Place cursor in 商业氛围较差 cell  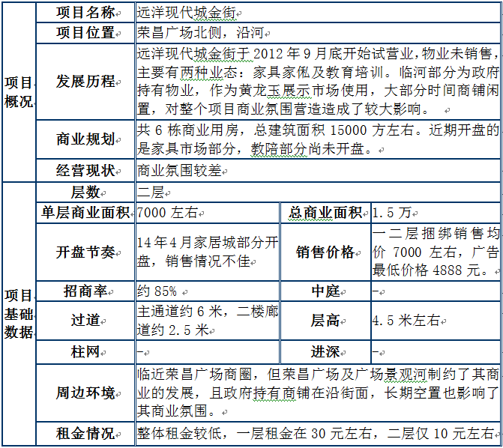180,170
